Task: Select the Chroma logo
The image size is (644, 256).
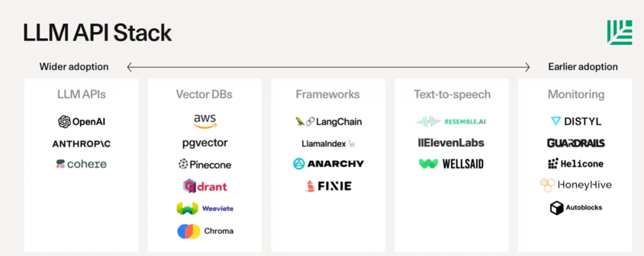Action: pyautogui.click(x=205, y=231)
